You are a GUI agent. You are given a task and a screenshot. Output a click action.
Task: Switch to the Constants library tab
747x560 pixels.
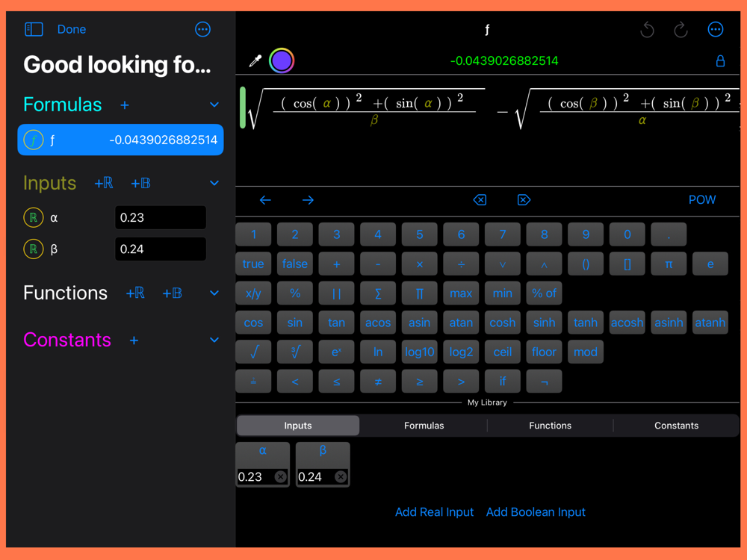coord(677,426)
